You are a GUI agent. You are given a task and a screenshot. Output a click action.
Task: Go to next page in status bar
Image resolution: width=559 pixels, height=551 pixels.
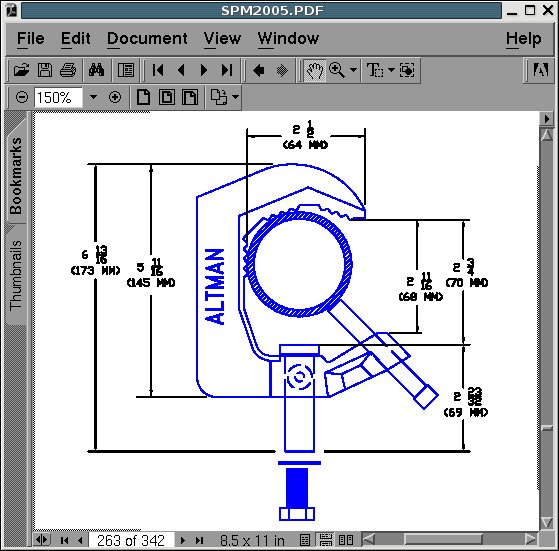click(x=183, y=541)
